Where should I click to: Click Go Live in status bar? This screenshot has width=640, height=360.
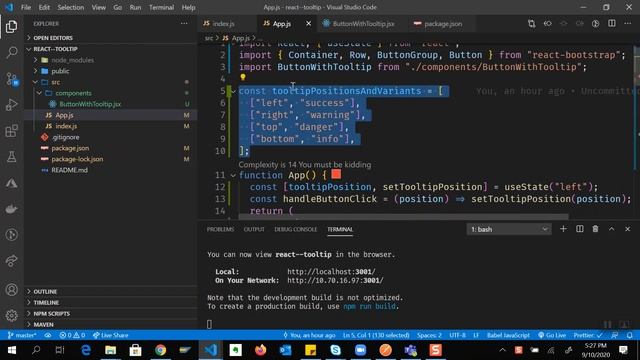point(551,335)
